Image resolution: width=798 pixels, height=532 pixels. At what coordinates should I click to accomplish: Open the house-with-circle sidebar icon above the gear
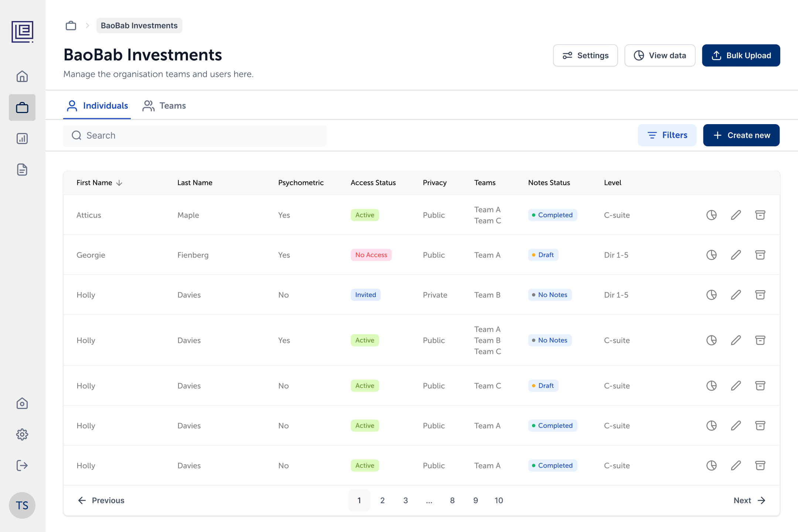(x=22, y=403)
